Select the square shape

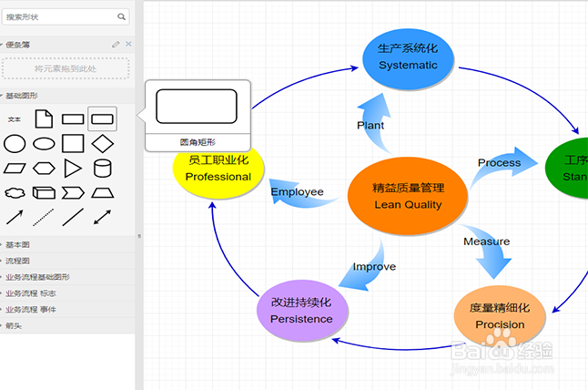click(x=73, y=144)
